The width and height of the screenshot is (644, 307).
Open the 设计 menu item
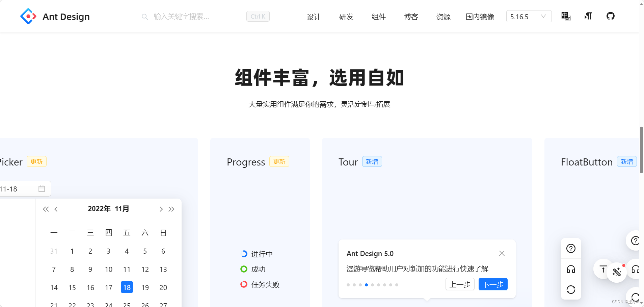(x=314, y=17)
